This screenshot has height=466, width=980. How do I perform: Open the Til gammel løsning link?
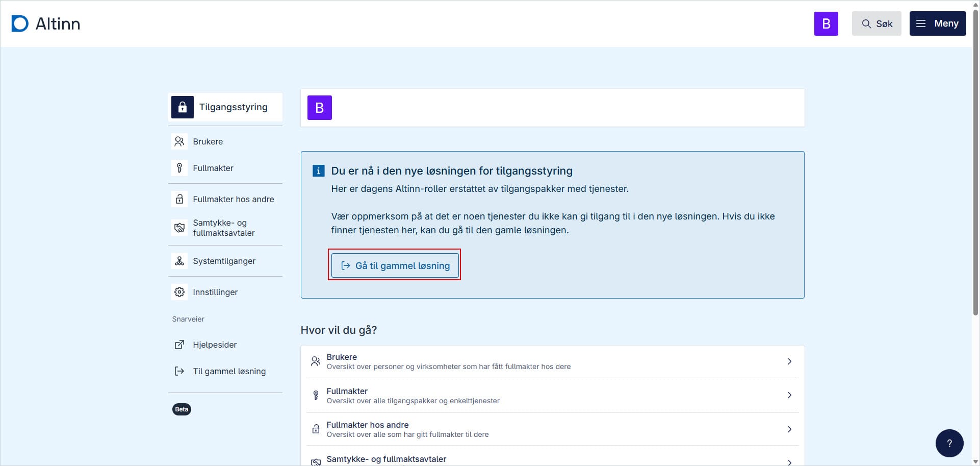tap(229, 371)
